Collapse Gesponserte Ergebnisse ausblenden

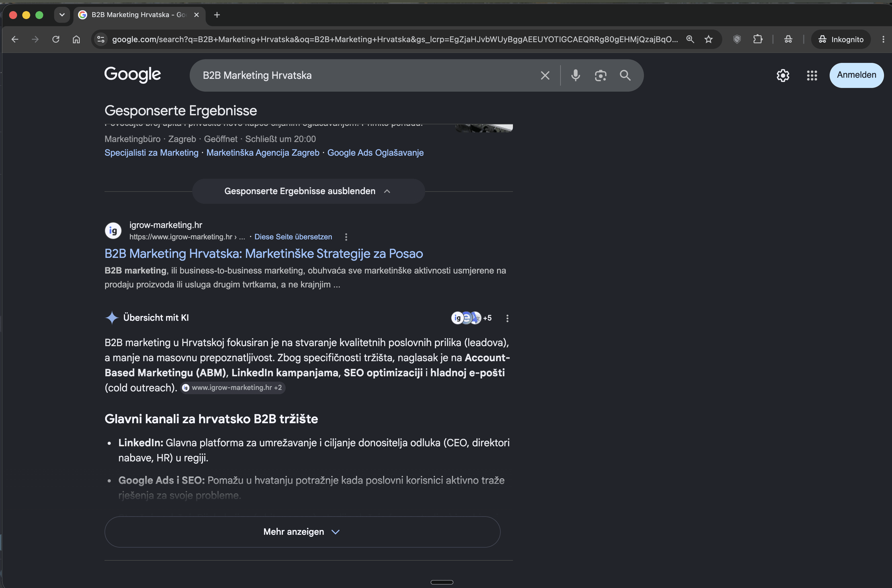[x=308, y=191]
